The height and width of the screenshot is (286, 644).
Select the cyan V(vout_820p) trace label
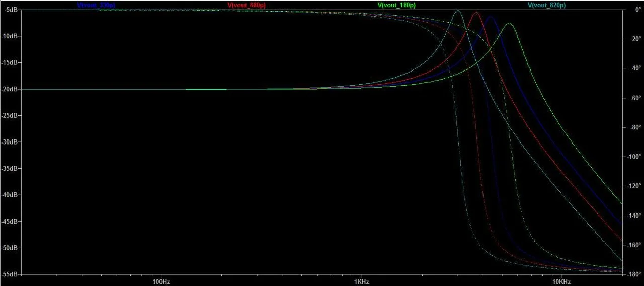(x=547, y=5)
